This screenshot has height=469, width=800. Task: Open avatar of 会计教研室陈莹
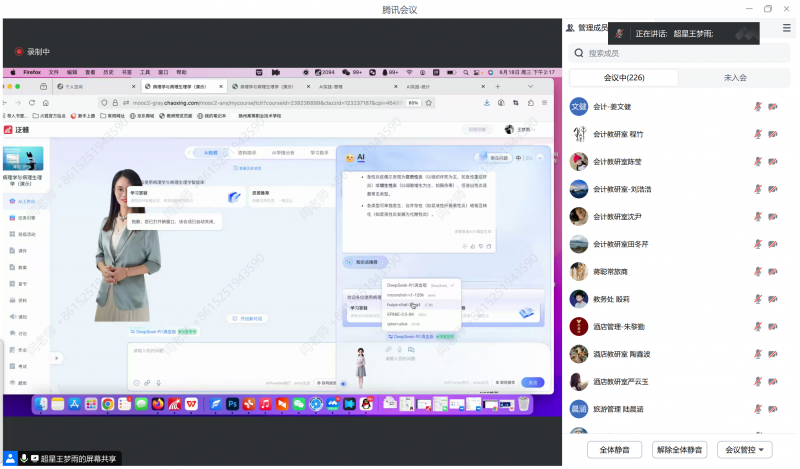[x=578, y=161]
